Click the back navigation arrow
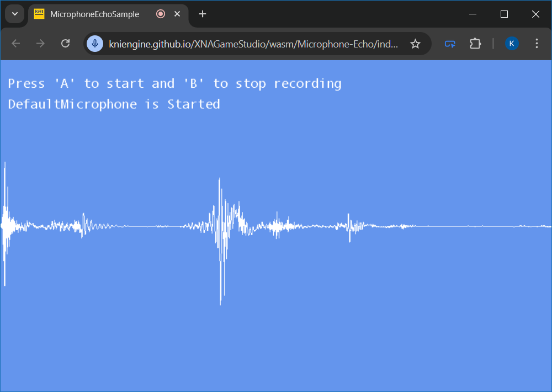Screen dimensions: 552x392 click(x=15, y=44)
